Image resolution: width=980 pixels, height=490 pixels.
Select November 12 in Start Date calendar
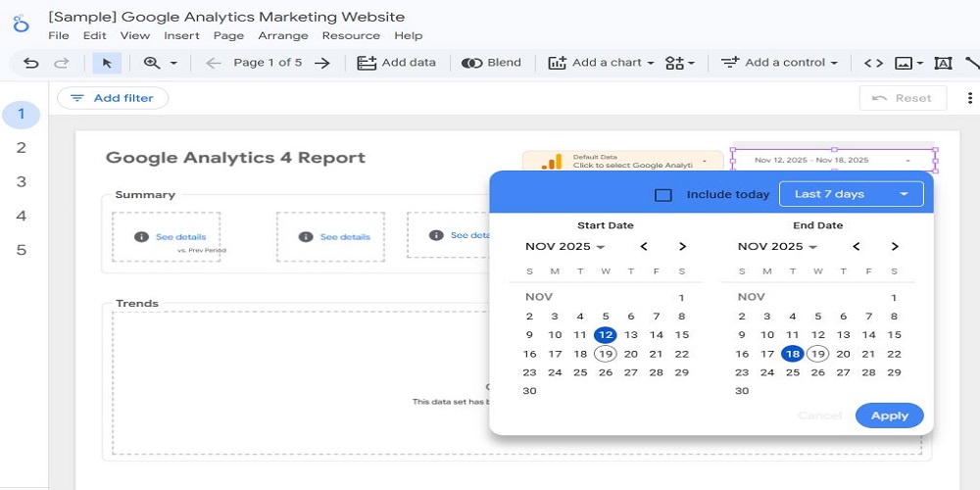click(x=605, y=335)
